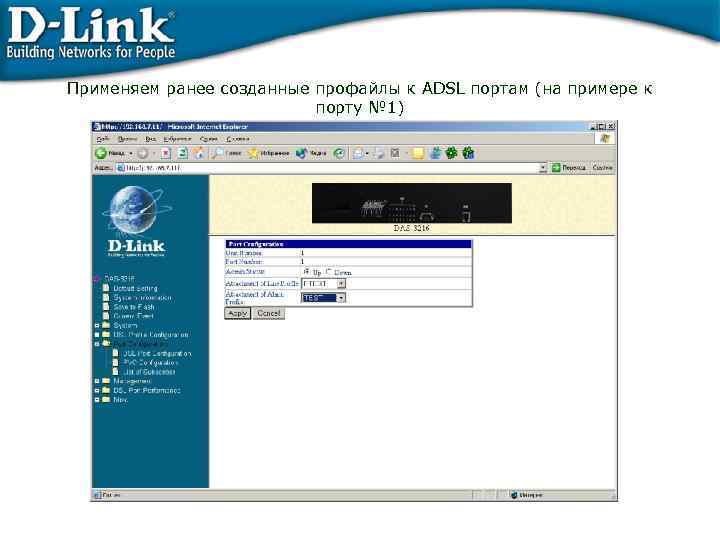Image resolution: width=720 pixels, height=540 pixels.
Task: Click inside the address URL field
Action: (328, 168)
